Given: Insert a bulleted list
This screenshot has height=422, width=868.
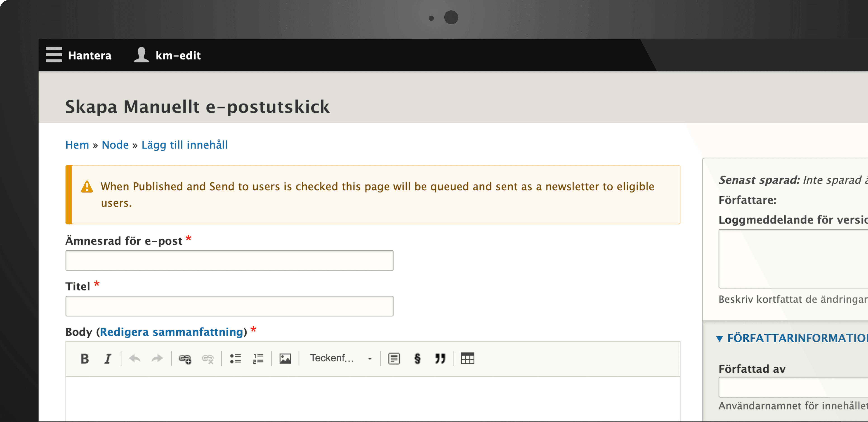Looking at the screenshot, I should [x=235, y=359].
